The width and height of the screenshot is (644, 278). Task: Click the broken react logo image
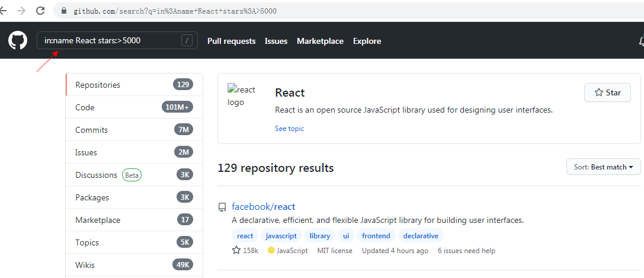click(x=242, y=95)
